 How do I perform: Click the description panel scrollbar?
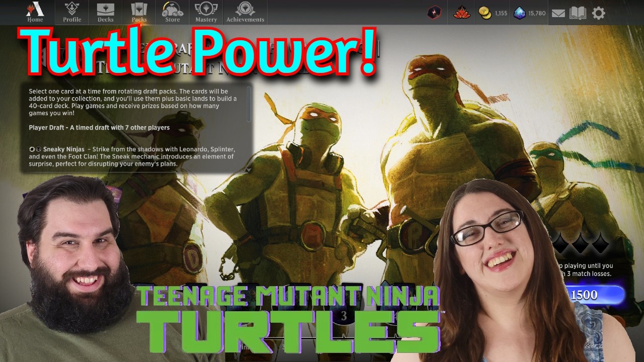(248, 105)
